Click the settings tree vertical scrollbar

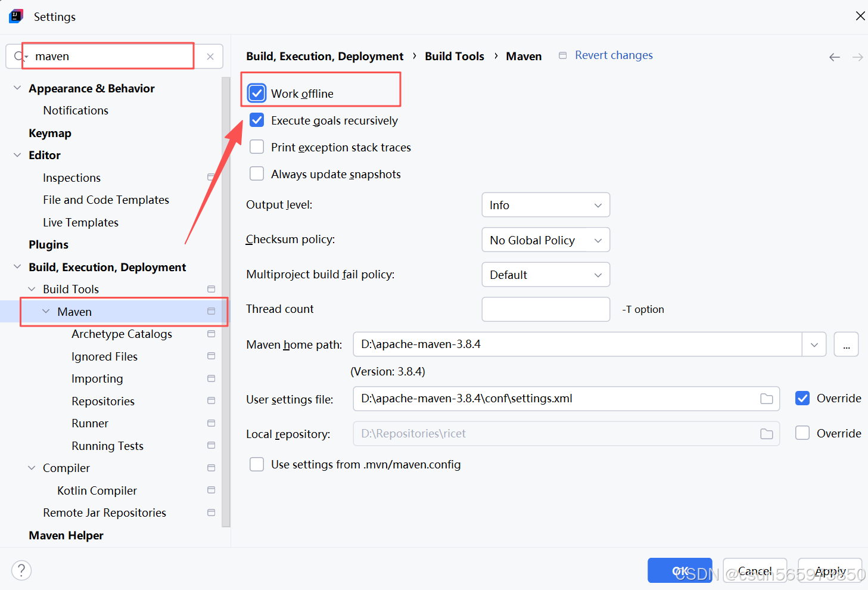click(x=226, y=302)
